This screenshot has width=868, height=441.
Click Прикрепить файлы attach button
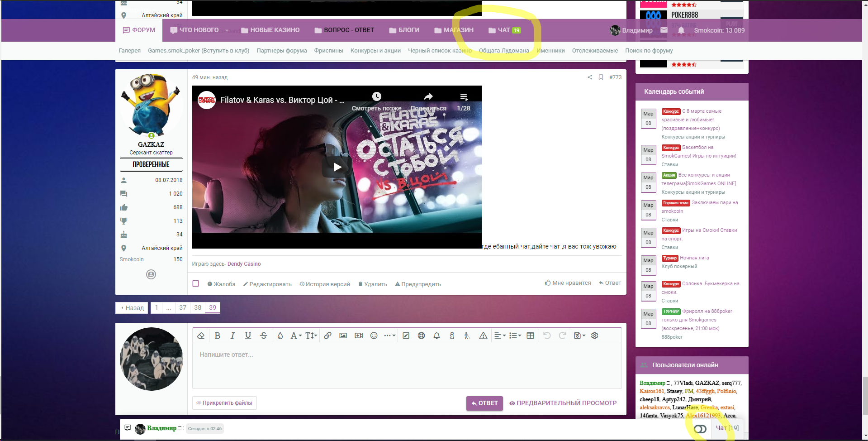tap(224, 403)
